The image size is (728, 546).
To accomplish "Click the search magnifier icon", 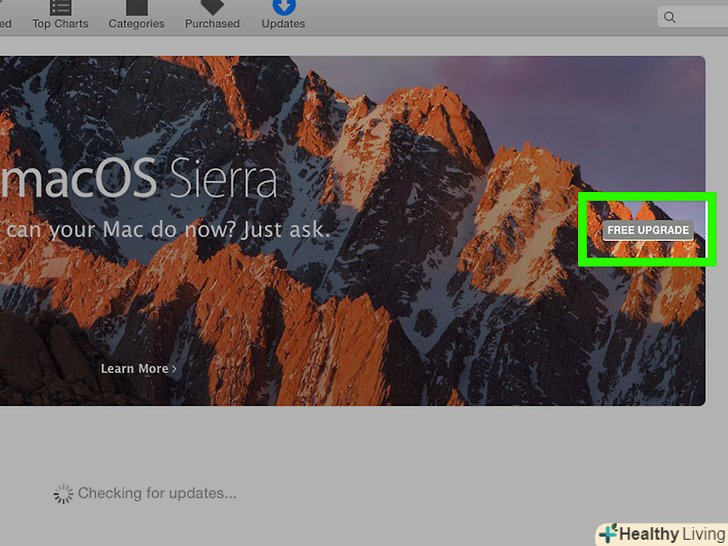I will (x=670, y=18).
